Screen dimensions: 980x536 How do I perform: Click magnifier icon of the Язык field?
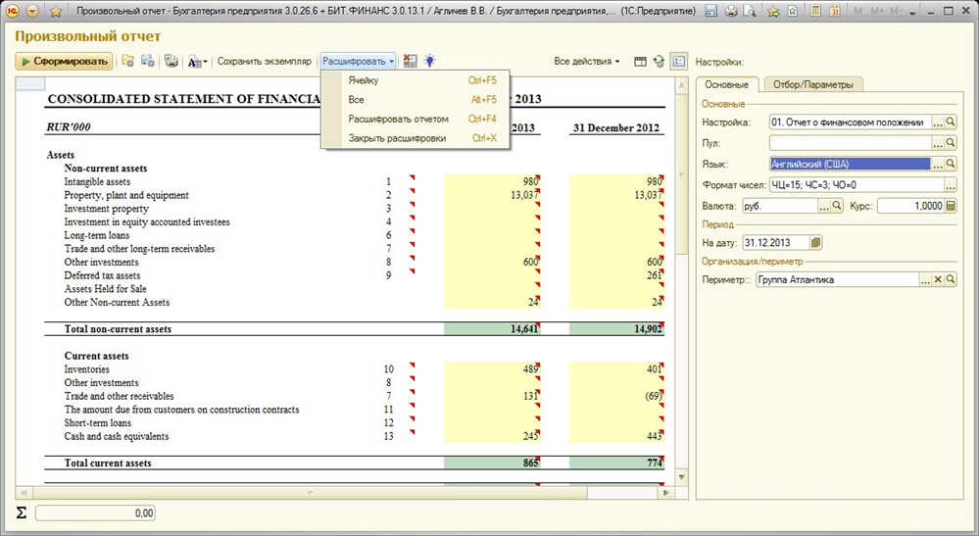[951, 164]
